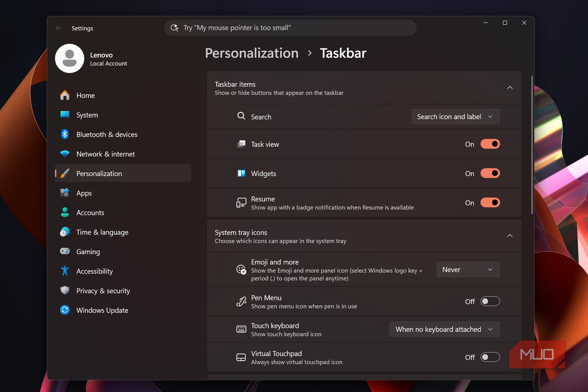The height and width of the screenshot is (392, 588).
Task: Open Bluetooth & devices settings
Action: pos(123,134)
